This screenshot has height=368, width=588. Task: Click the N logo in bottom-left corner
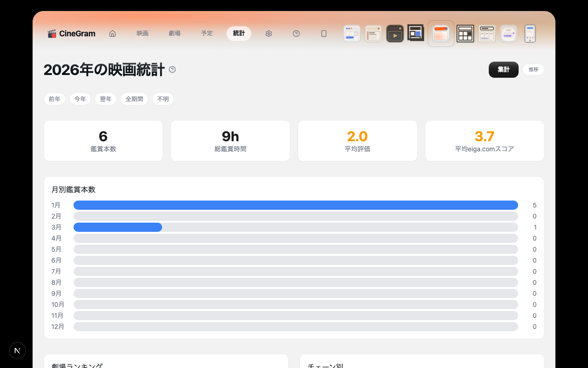(17, 351)
